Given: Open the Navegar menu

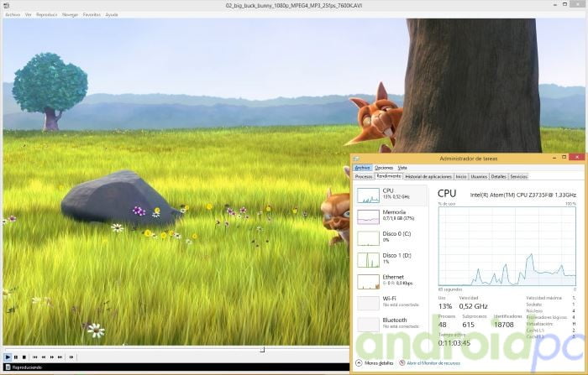Looking at the screenshot, I should click(x=70, y=14).
